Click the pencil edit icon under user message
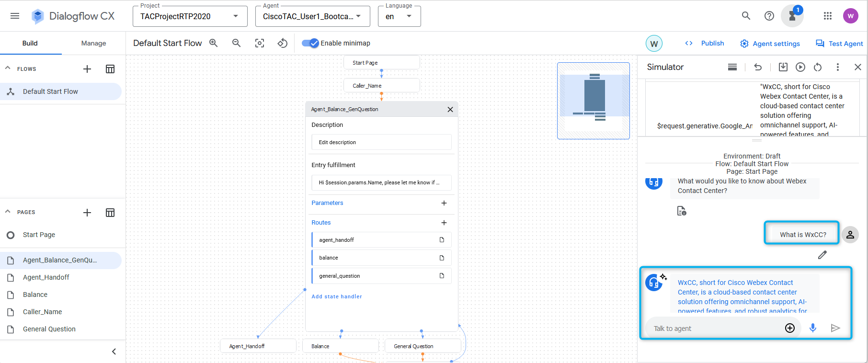This screenshot has width=868, height=363. pos(822,255)
